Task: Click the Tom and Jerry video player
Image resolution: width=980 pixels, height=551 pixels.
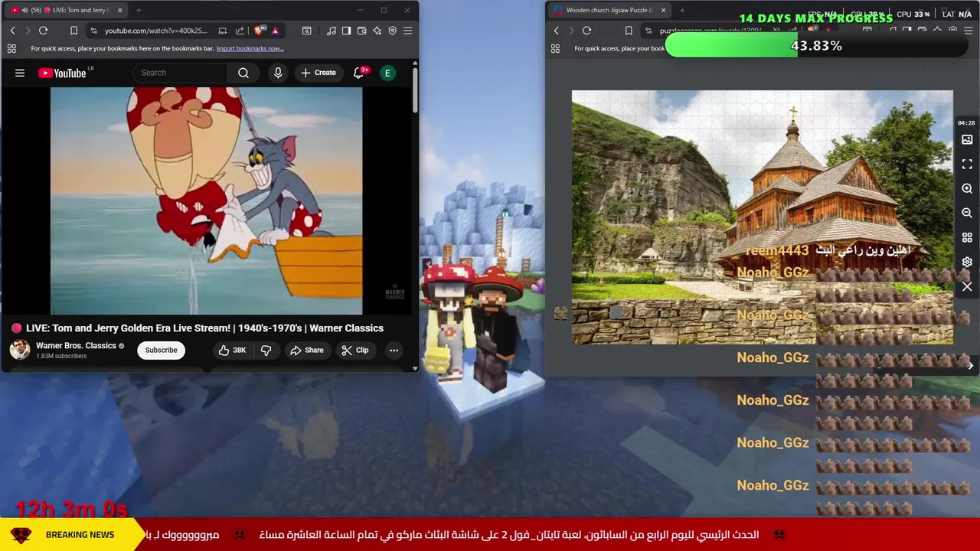Action: coord(207,201)
